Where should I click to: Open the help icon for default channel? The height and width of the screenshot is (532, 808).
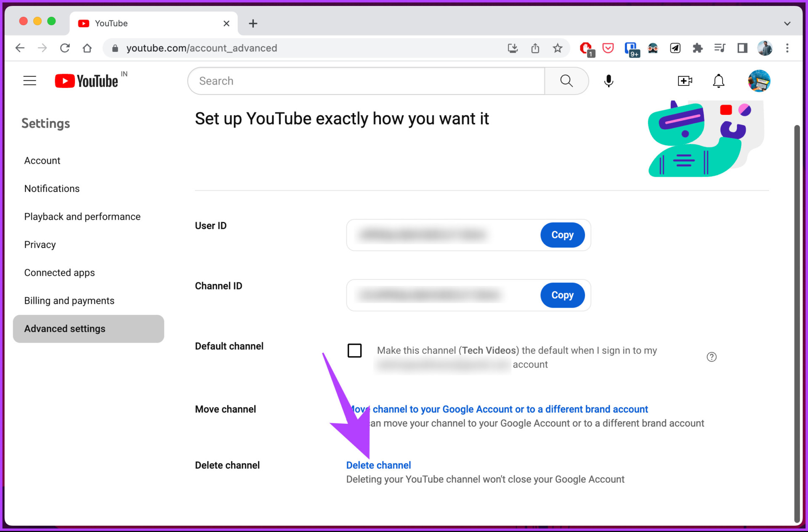tap(711, 357)
